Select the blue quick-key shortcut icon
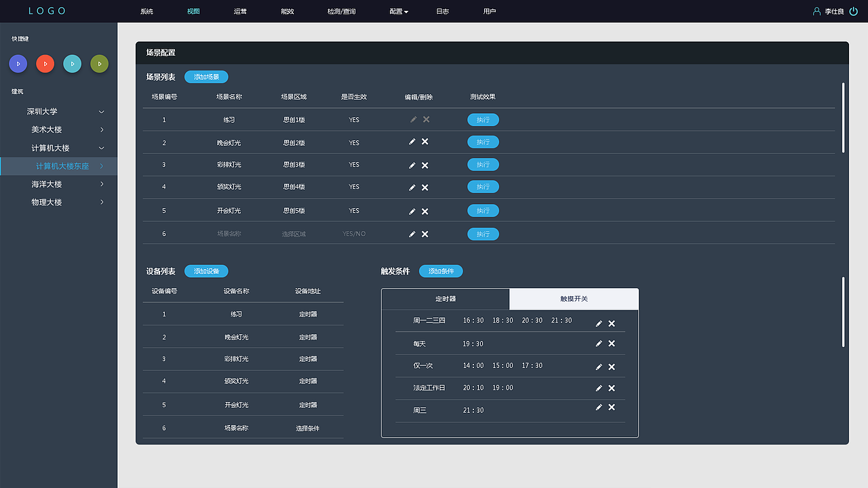This screenshot has height=488, width=868. [18, 63]
